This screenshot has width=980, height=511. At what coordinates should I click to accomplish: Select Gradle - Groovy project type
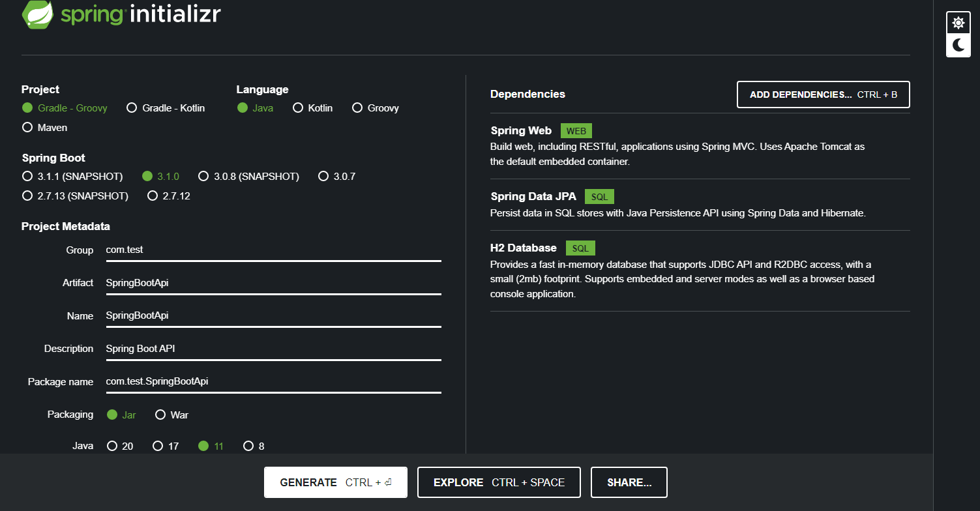point(65,108)
